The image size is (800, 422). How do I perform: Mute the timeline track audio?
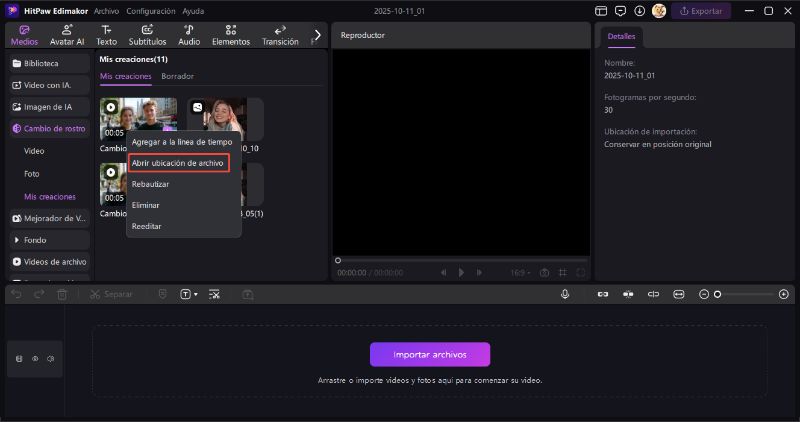(x=50, y=358)
